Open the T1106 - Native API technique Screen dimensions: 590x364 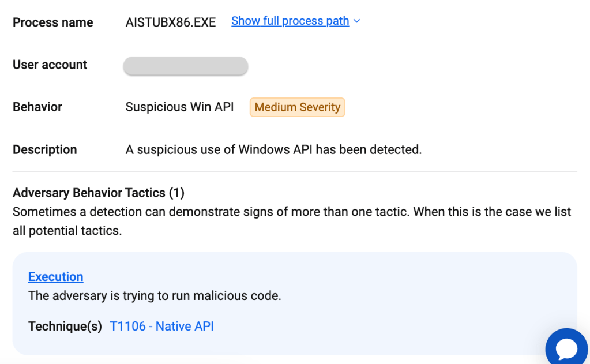[162, 326]
